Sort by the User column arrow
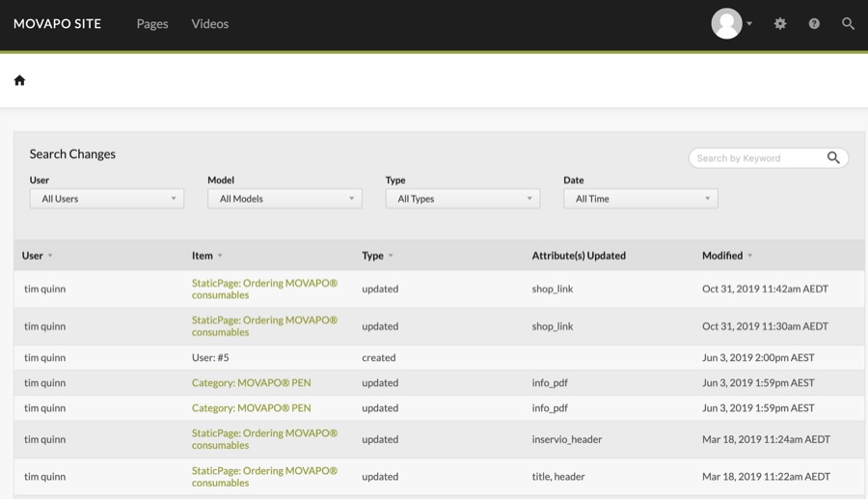The width and height of the screenshot is (868, 500). tap(50, 256)
